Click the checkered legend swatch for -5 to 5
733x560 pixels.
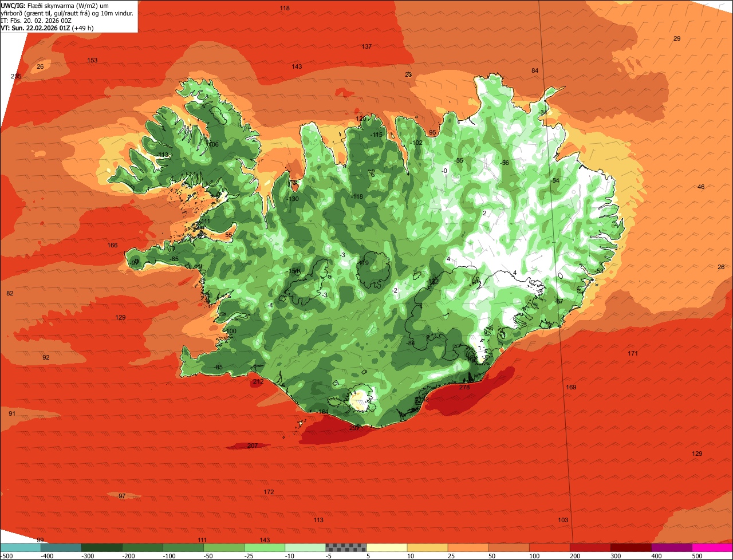point(346,547)
